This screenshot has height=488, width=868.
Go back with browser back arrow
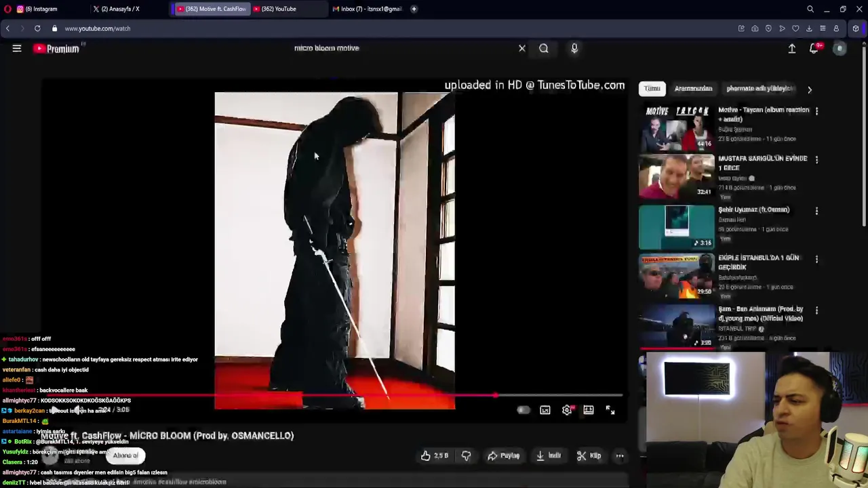tap(7, 28)
